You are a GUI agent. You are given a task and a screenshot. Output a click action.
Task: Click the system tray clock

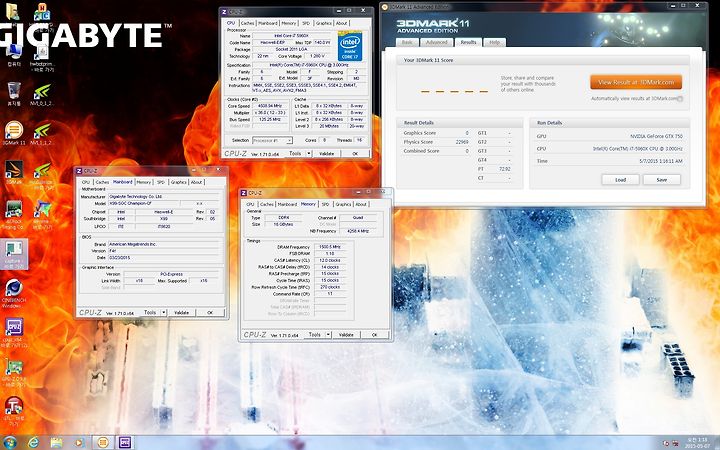pyautogui.click(x=697, y=443)
